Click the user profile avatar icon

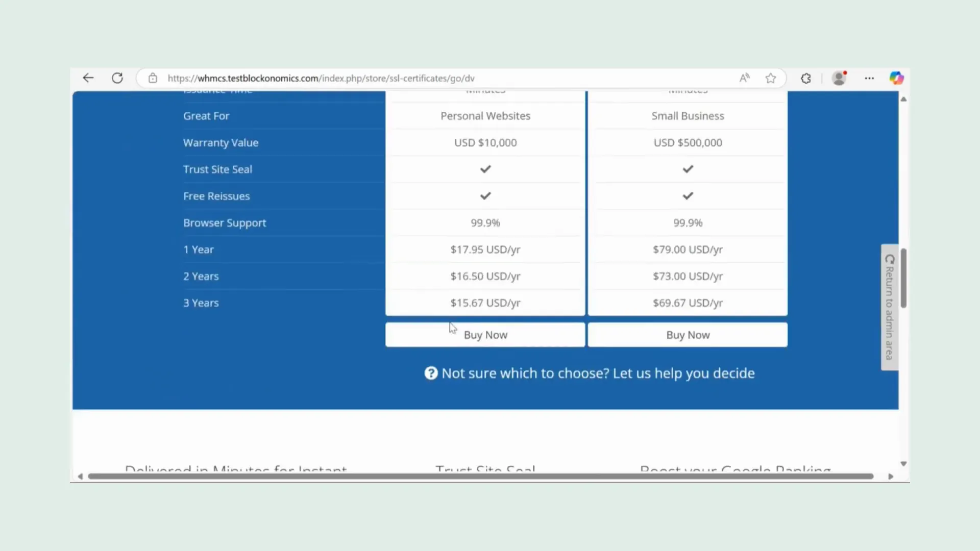click(839, 78)
